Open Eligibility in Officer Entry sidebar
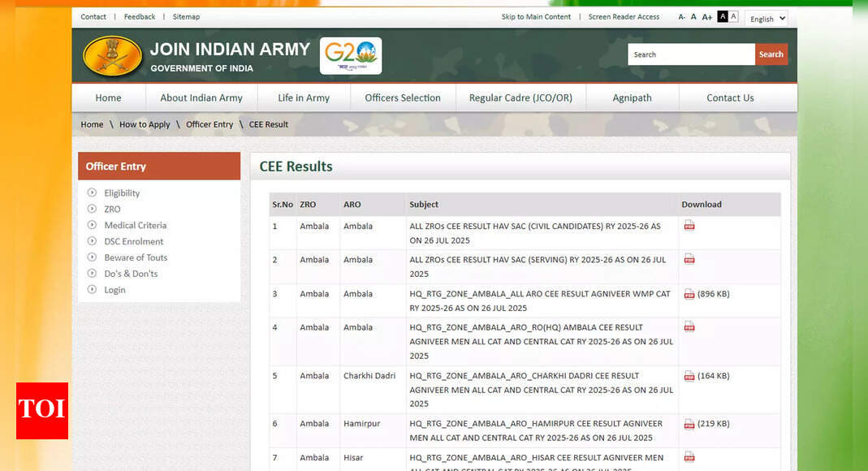Viewport: 868px width, 471px height. coord(122,192)
